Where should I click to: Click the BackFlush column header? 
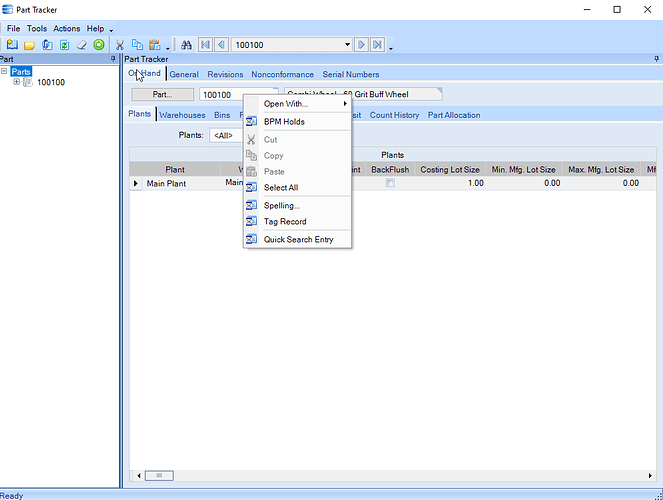(x=390, y=169)
